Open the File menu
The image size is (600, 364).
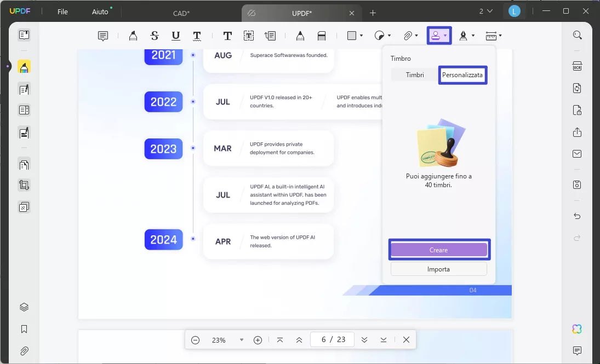(x=62, y=12)
